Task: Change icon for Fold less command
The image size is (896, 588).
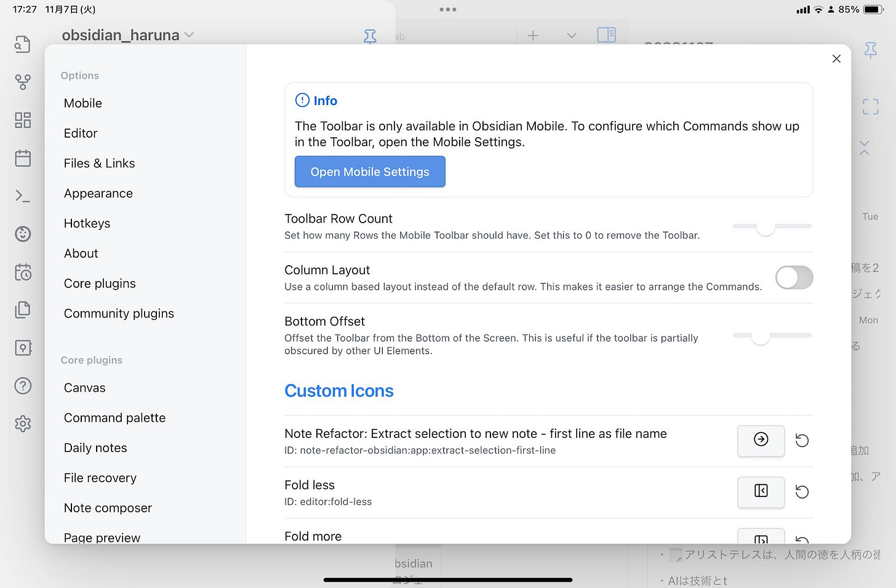Action: (x=761, y=492)
